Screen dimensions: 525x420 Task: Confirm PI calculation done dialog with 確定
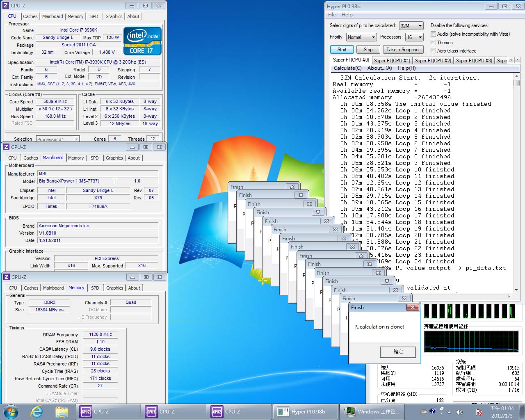coord(398,352)
